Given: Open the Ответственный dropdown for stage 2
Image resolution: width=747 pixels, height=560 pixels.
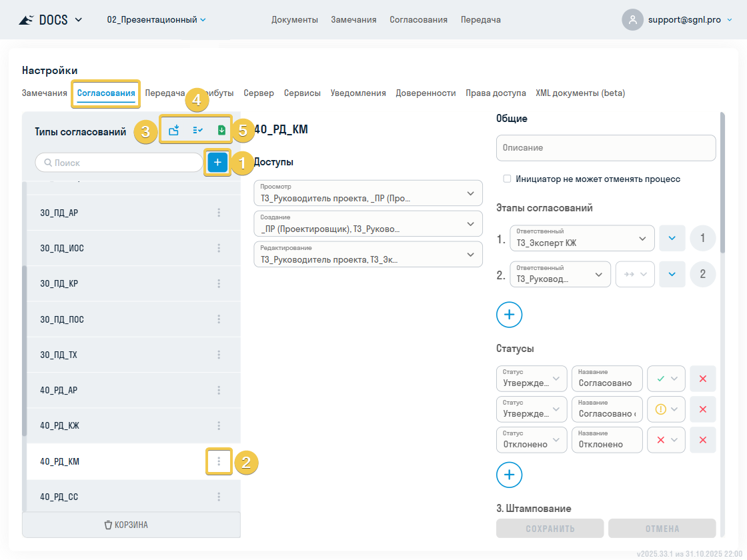Looking at the screenshot, I should pos(560,274).
